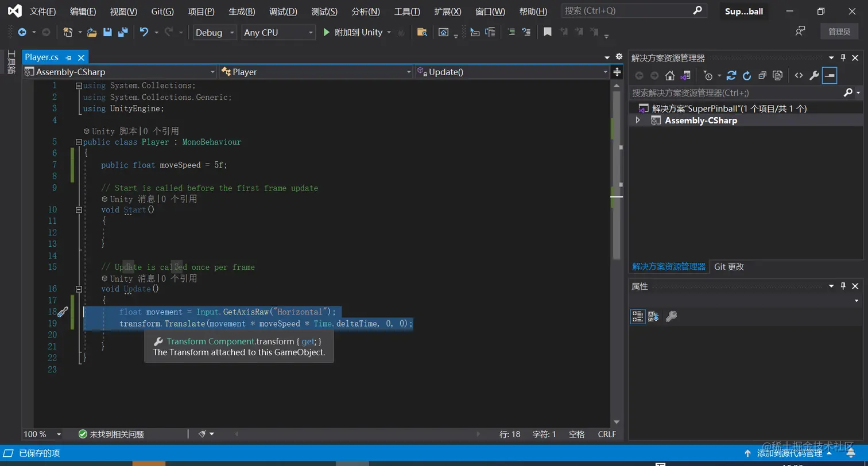The width and height of the screenshot is (868, 466).
Task: Click the bookmark icon in the toolbar
Action: pos(548,33)
